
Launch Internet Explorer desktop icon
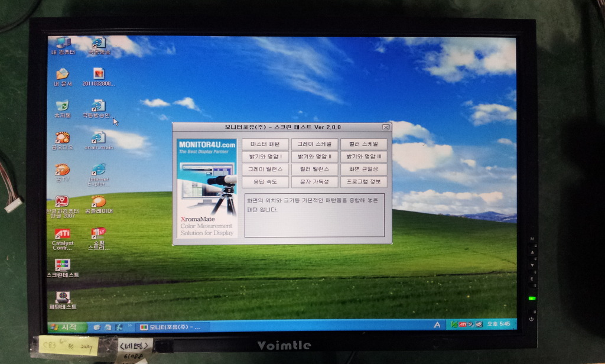coord(99,175)
